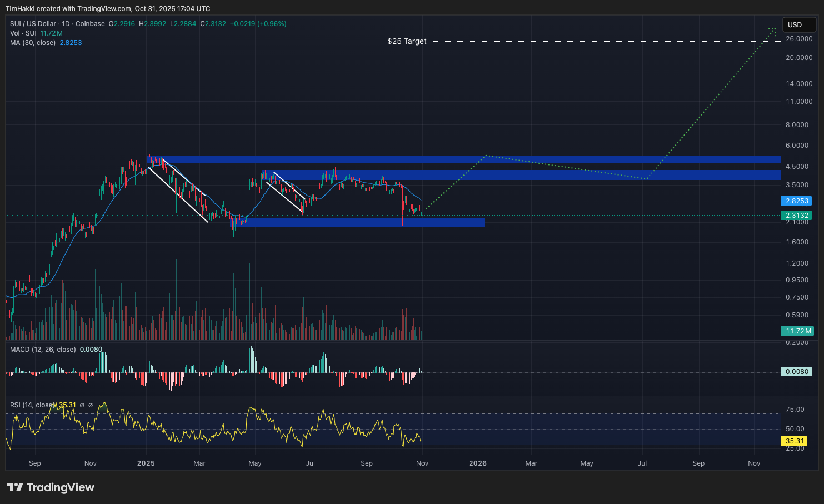Click the 11.72M volume label on scale
The image size is (824, 504).
tap(797, 331)
